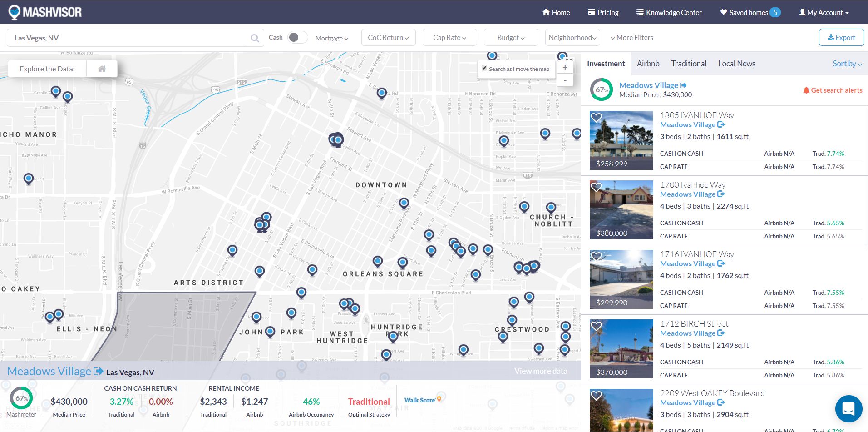Open the 1716 IVANHOE Way property photo

(621, 279)
